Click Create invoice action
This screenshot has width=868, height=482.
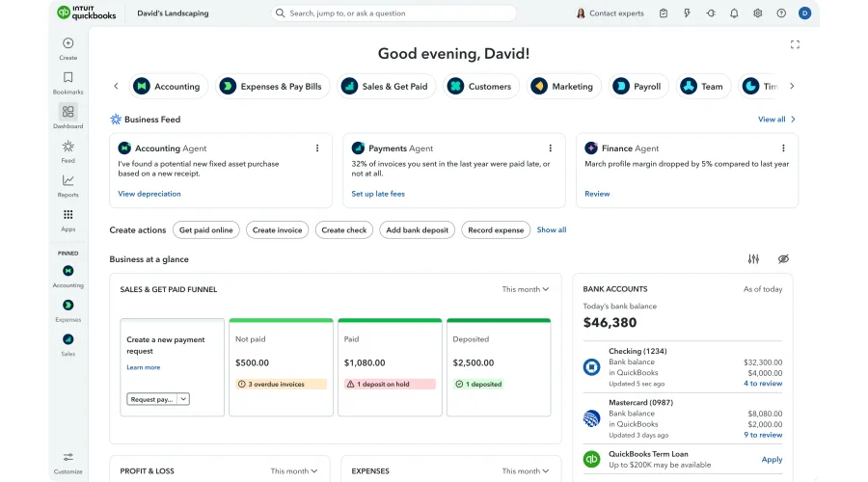278,230
